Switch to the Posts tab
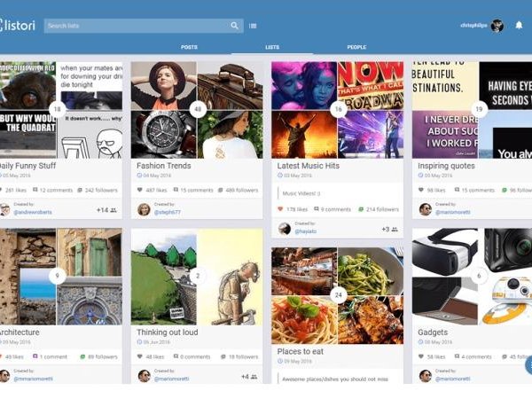This screenshot has width=532, height=399. [x=189, y=47]
